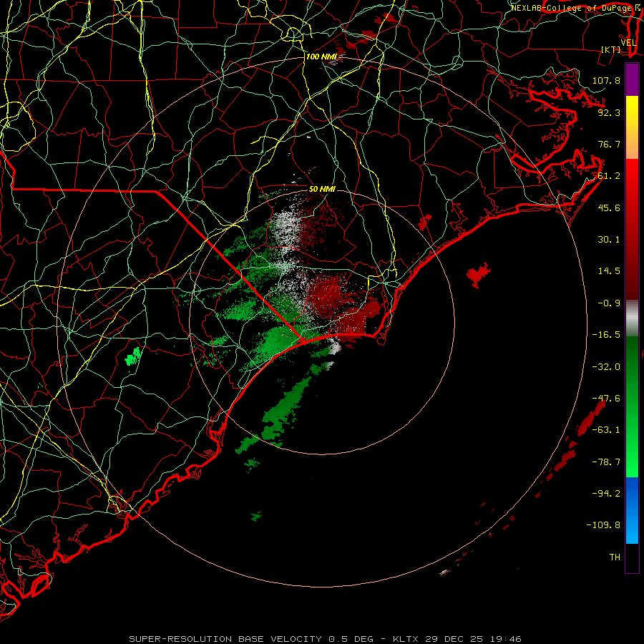The image size is (644, 644).
Task: Click the NEXLAB-College of DuPage label
Action: pos(571,8)
